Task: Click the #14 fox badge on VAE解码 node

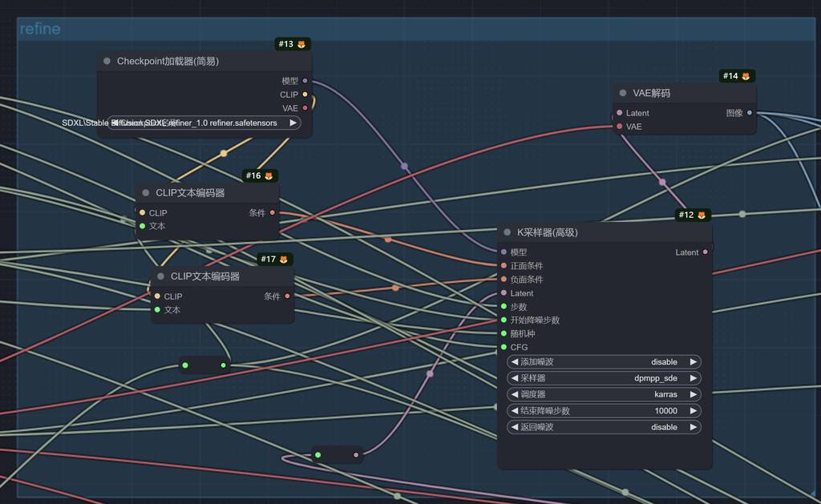Action: (737, 76)
